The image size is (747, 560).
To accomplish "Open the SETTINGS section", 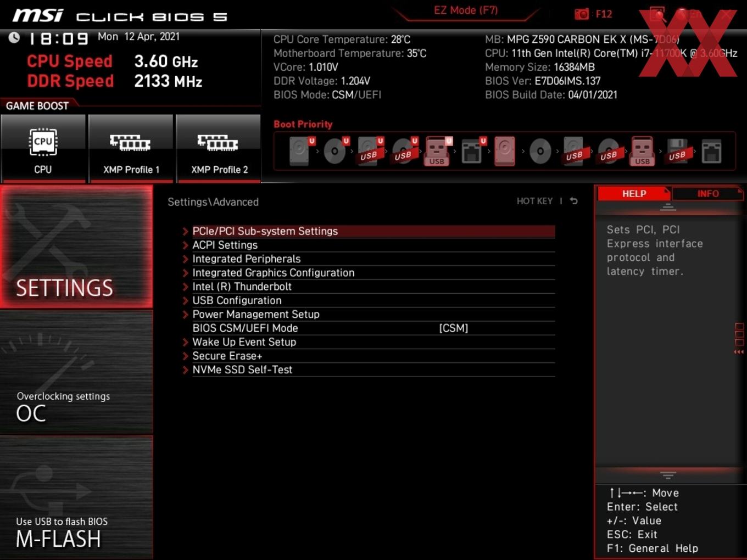I will point(76,247).
